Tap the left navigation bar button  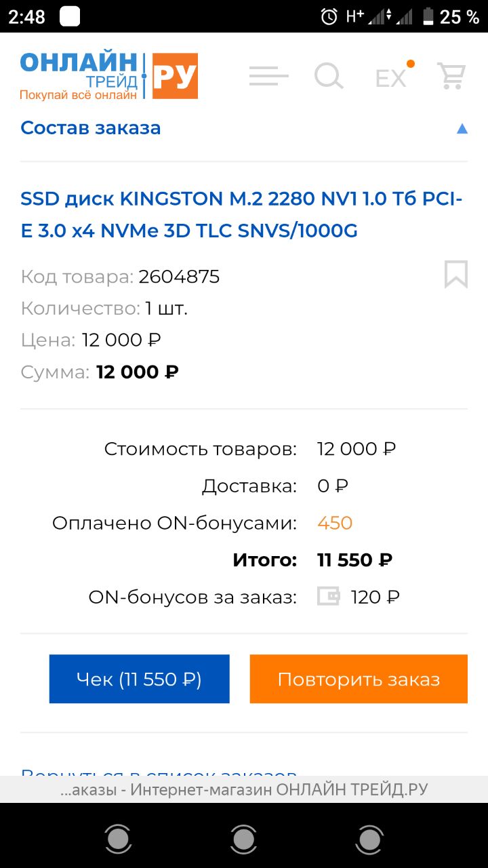118,840
